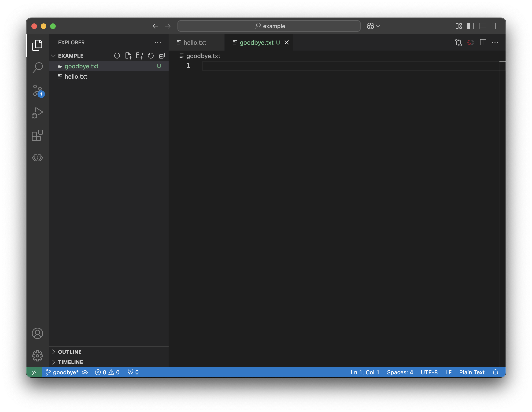532x412 pixels.
Task: Open the Manage gear menu
Action: (37, 356)
